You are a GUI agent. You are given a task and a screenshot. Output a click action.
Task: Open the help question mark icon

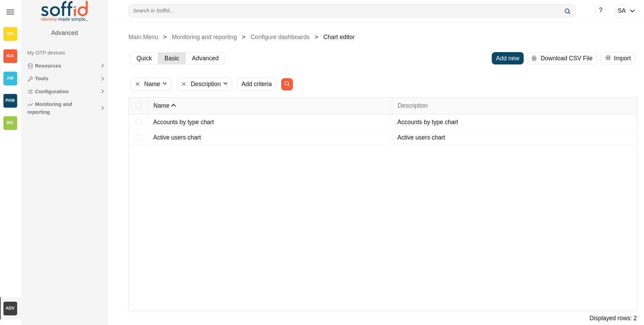coord(600,11)
